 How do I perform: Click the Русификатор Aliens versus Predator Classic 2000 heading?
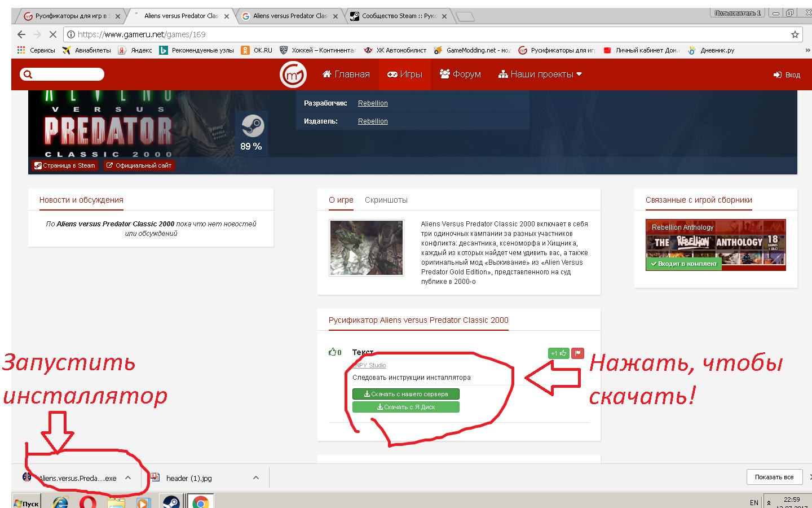coord(418,320)
